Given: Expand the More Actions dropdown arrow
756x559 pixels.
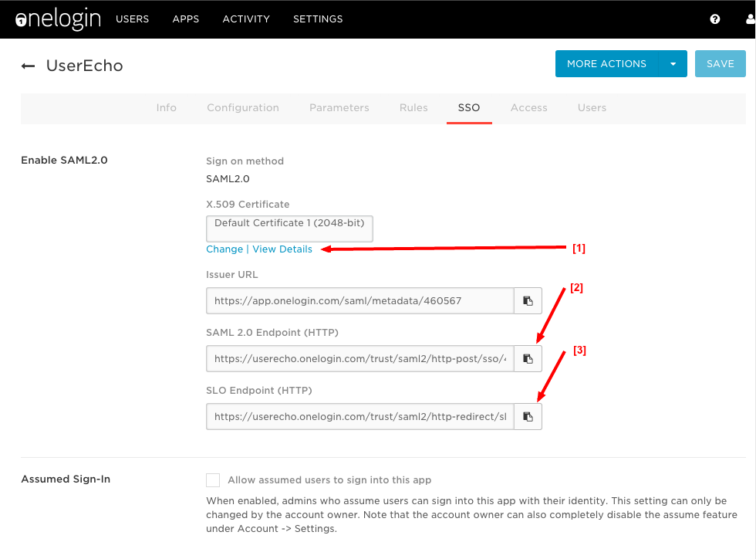Looking at the screenshot, I should 673,64.
